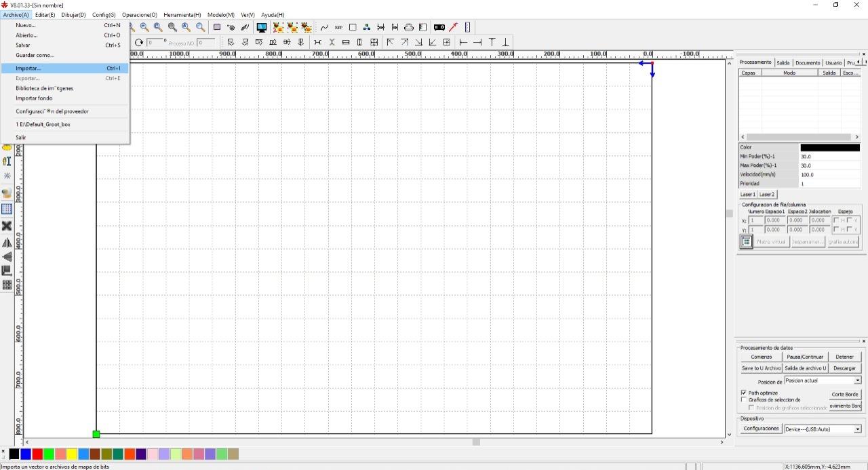Open the Posicion actual dropdown

click(857, 380)
